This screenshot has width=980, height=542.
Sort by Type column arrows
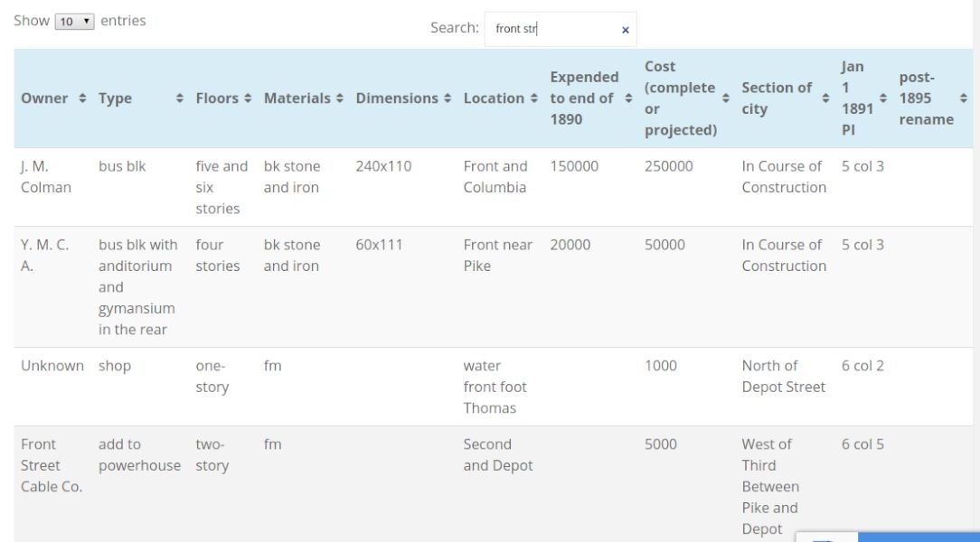coord(179,98)
